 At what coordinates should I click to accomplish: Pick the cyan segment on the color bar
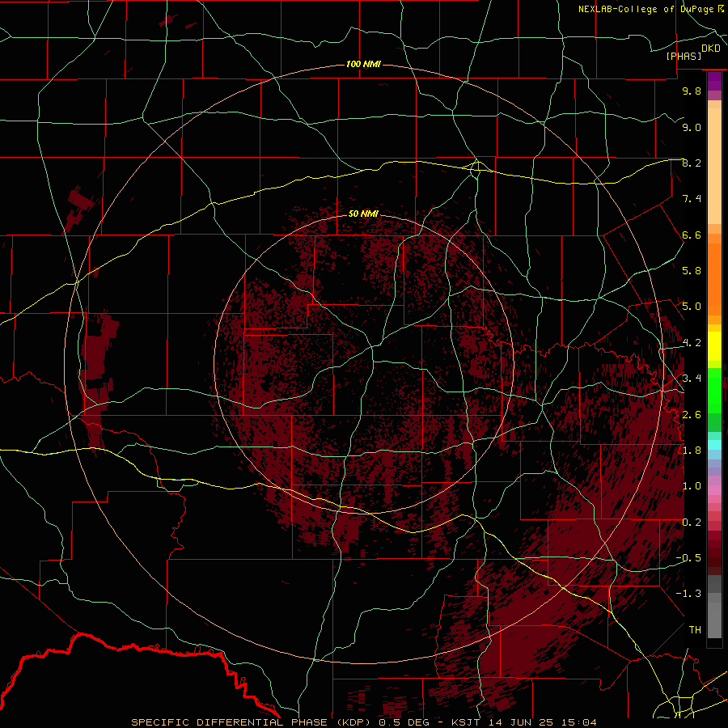714,445
